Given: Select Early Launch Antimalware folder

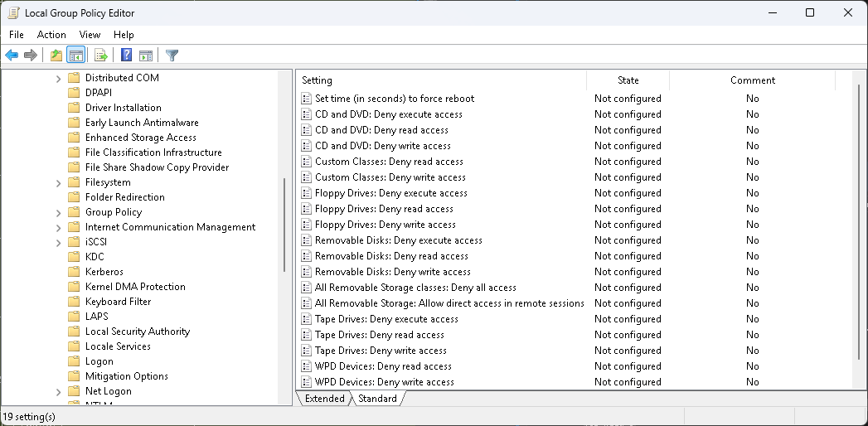Looking at the screenshot, I should (142, 123).
